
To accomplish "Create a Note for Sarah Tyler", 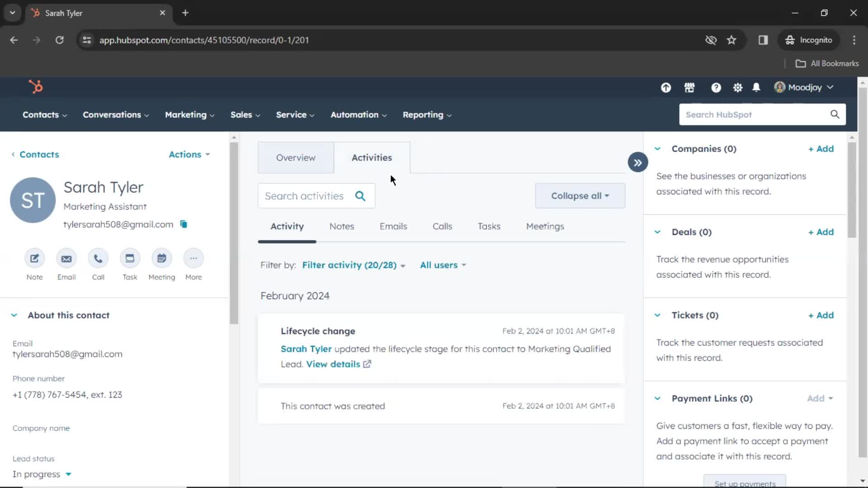I will click(x=34, y=258).
